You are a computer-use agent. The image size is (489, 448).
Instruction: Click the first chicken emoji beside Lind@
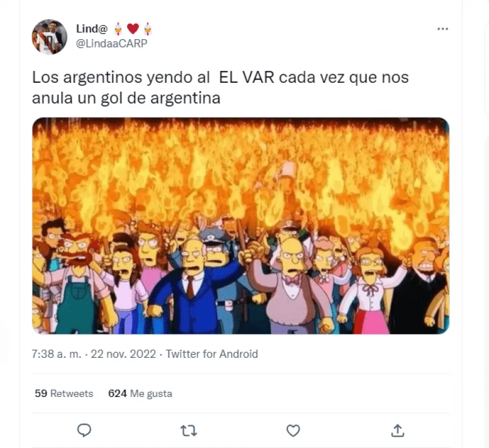118,29
